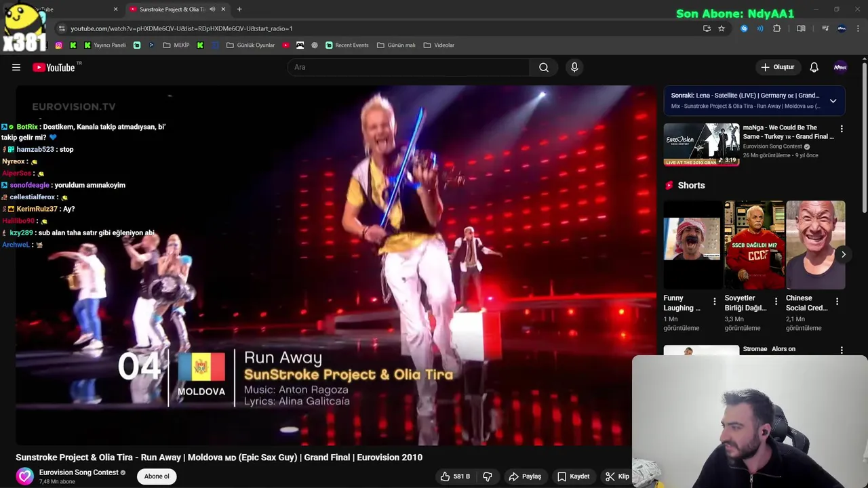Open options for Chinese Social Credit short
This screenshot has width=868, height=488.
coord(837,302)
